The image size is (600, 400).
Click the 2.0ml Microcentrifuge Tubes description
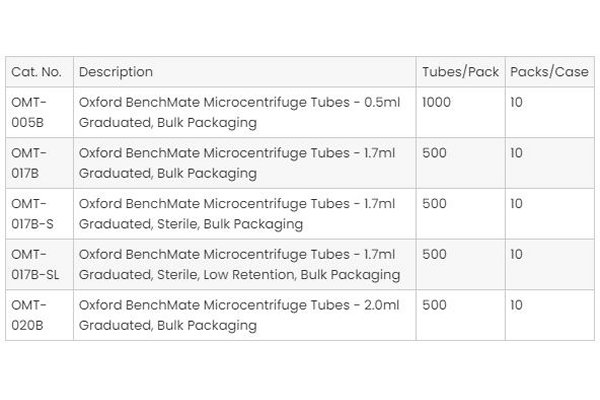(237, 315)
